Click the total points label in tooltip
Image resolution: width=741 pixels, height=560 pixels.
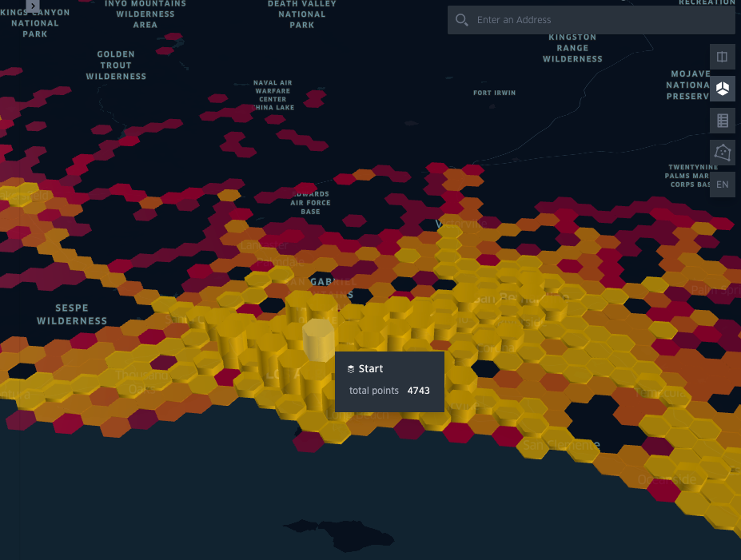(x=374, y=391)
